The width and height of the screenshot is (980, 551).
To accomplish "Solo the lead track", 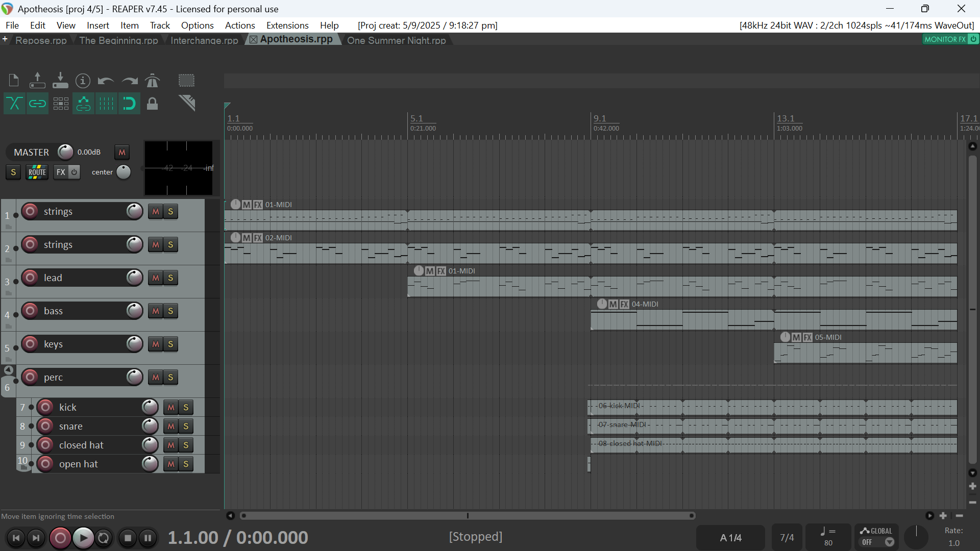I will [x=170, y=278].
